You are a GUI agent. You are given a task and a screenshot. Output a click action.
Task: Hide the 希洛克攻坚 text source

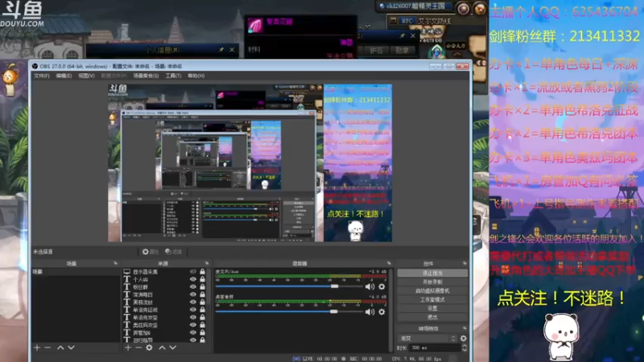(192, 317)
